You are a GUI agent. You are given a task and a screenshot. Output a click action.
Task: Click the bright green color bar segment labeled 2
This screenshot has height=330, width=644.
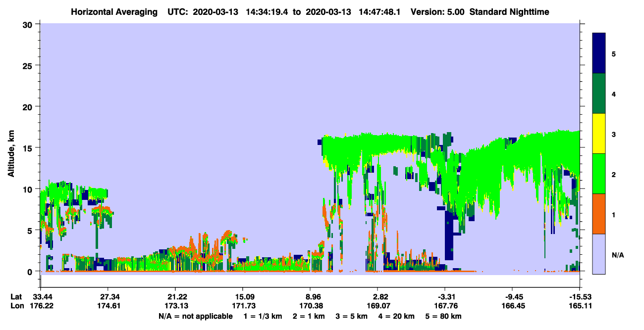599,174
